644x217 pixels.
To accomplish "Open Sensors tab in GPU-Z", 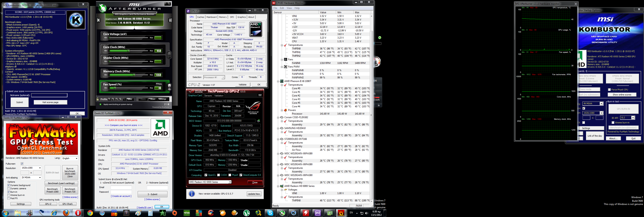I will 208,96.
